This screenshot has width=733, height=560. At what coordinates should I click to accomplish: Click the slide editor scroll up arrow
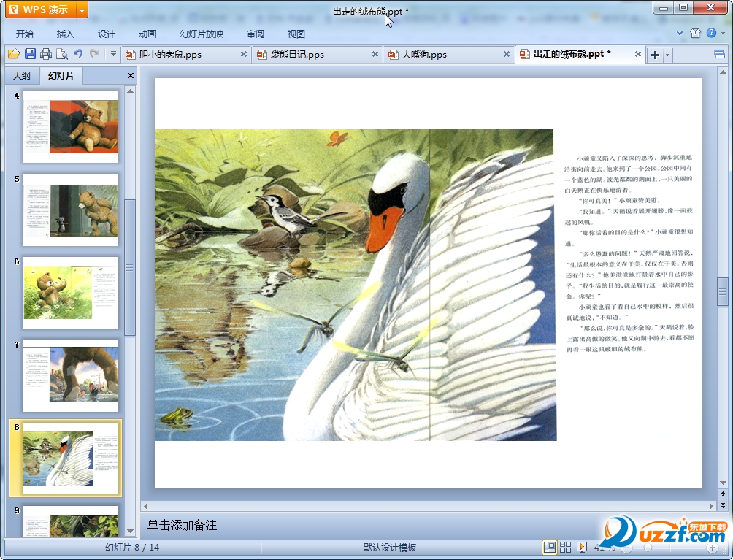coord(723,72)
